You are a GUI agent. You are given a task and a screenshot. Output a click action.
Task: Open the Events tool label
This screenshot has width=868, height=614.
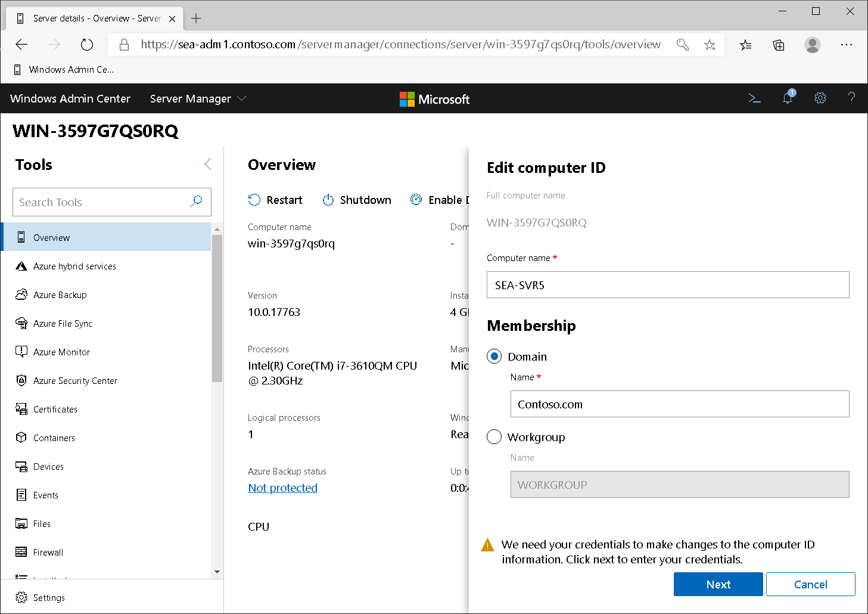pyautogui.click(x=46, y=495)
